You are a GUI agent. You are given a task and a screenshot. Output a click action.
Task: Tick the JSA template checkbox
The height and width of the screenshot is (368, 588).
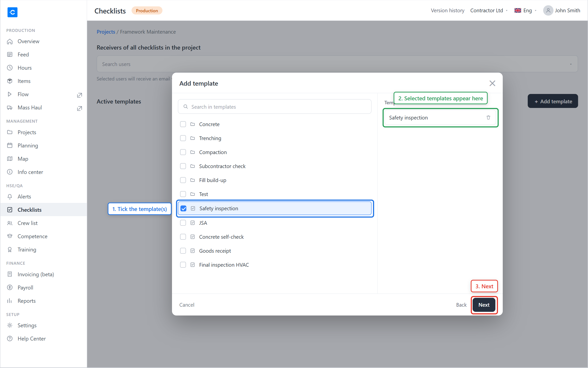tap(183, 223)
